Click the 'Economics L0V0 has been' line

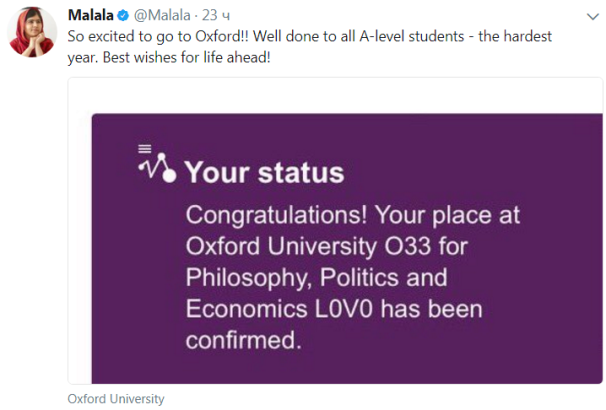[335, 308]
